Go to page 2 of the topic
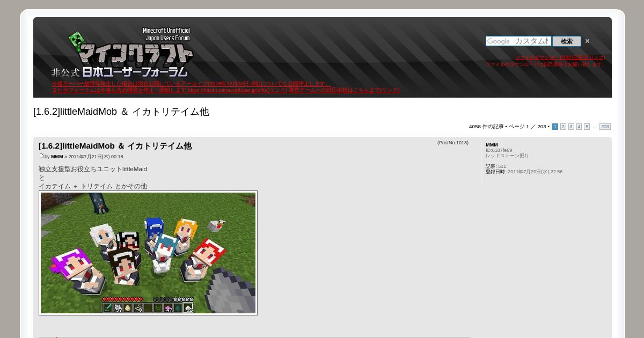Screen dimensions: 644x338 tap(563, 127)
